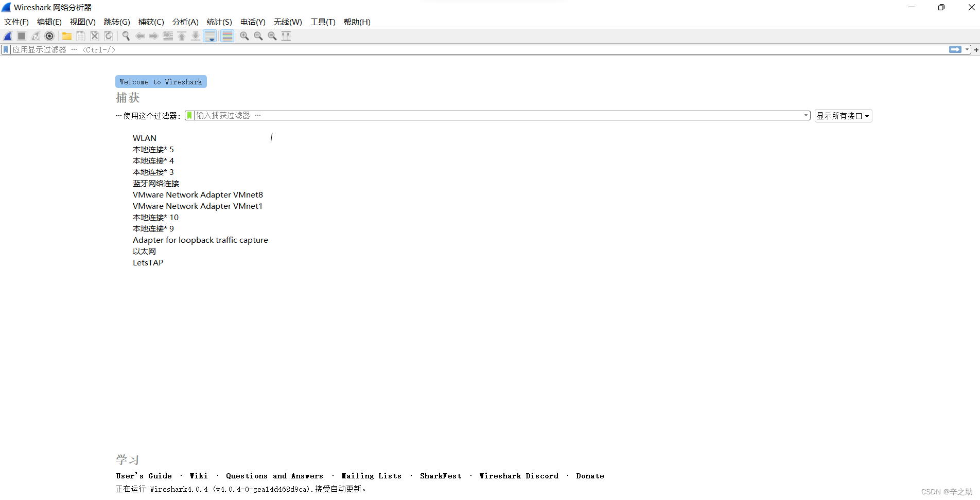This screenshot has width=980, height=500.
Task: Select interface 本地连接* 3
Action: point(153,172)
